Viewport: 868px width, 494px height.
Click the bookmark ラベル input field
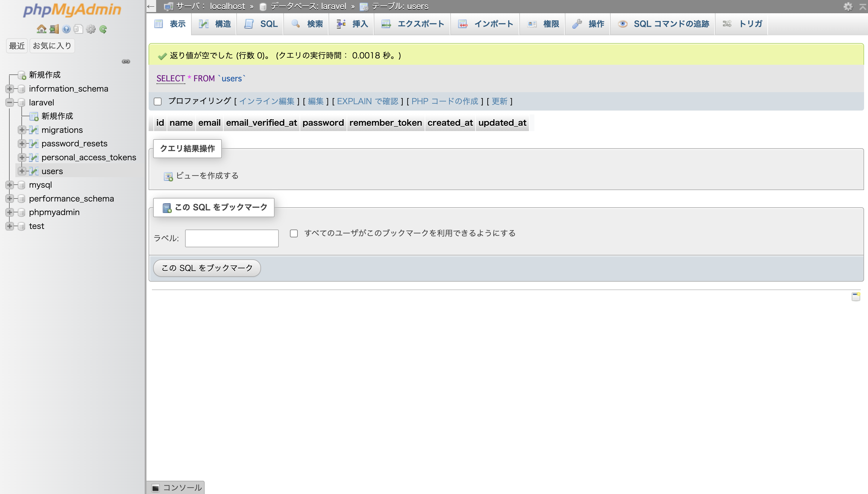click(232, 239)
